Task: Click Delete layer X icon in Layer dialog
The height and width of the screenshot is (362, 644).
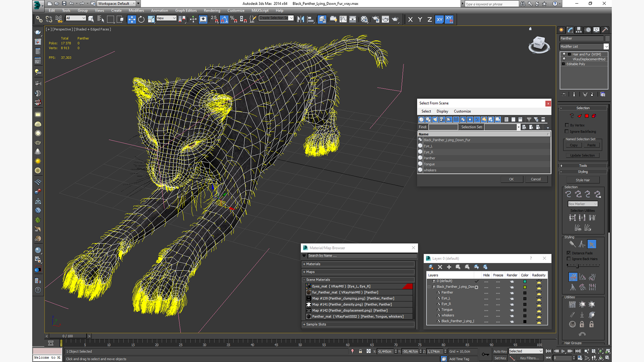Action: [x=440, y=267]
